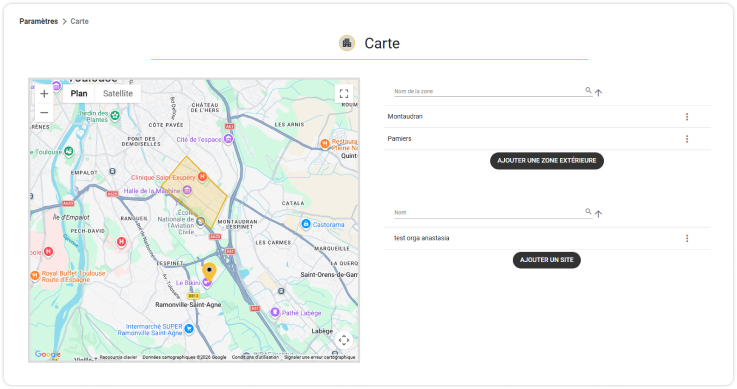737x389 pixels.
Task: Toggle fullscreen view of the map
Action: tap(344, 93)
